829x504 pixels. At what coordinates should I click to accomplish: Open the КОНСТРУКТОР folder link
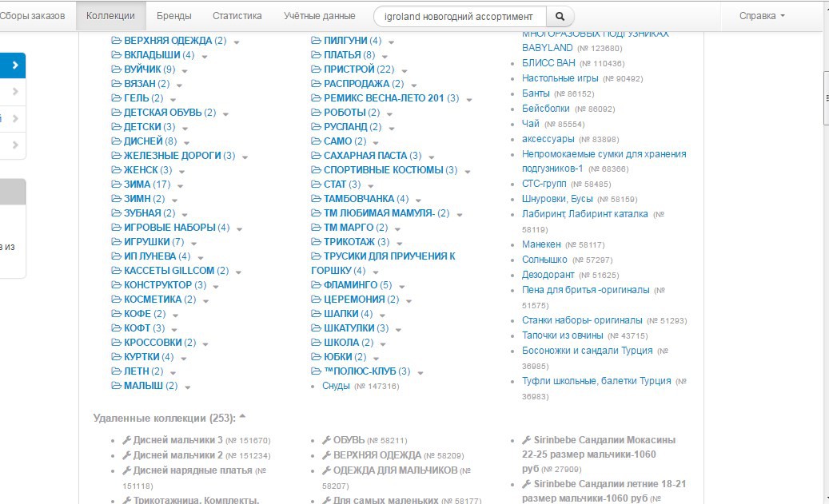click(x=157, y=285)
